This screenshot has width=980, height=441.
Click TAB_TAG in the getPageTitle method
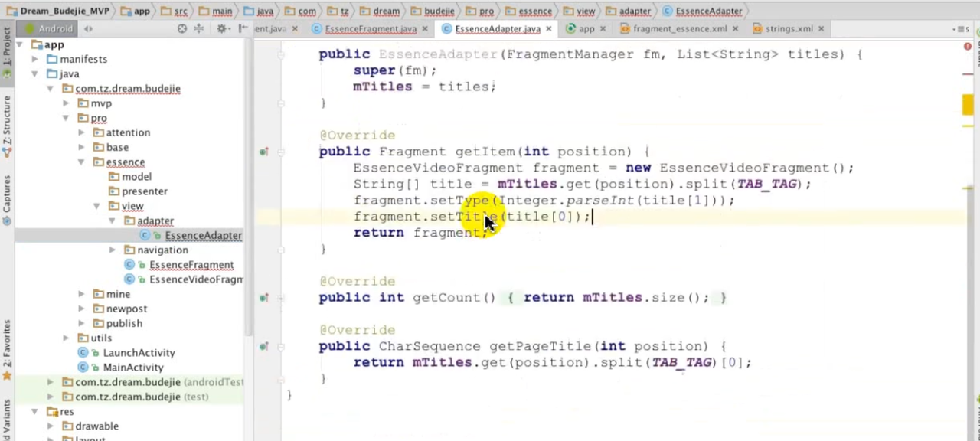pyautogui.click(x=681, y=362)
